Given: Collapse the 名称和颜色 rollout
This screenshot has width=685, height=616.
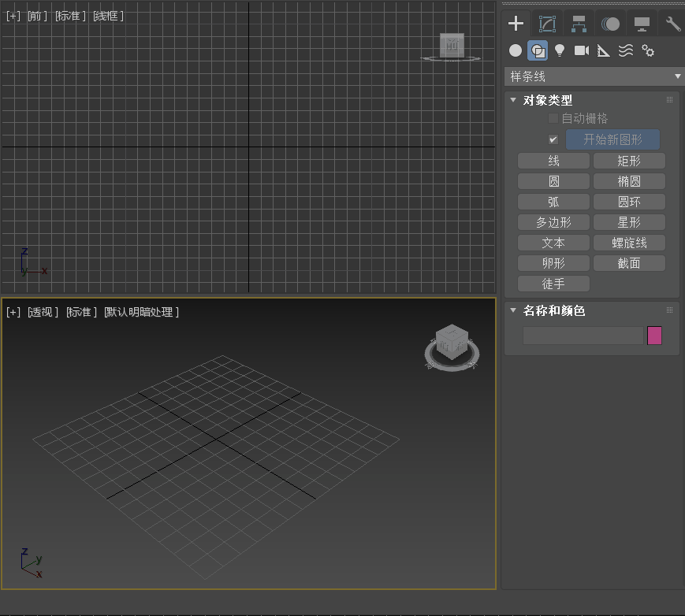Looking at the screenshot, I should 513,310.
